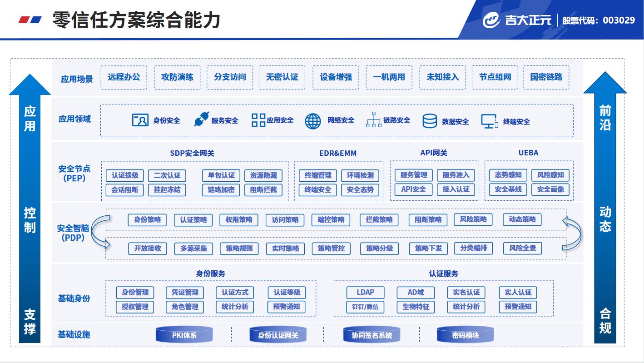This screenshot has width=644, height=363.
Task: Click the 数据安全 database icon
Action: pyautogui.click(x=430, y=121)
